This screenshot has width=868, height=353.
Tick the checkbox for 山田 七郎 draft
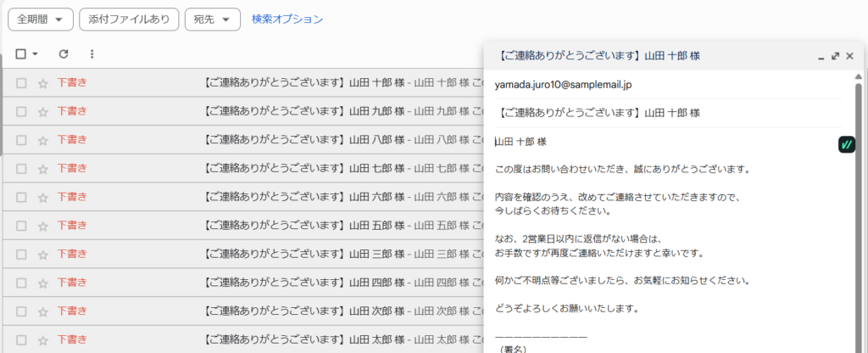pyautogui.click(x=22, y=169)
